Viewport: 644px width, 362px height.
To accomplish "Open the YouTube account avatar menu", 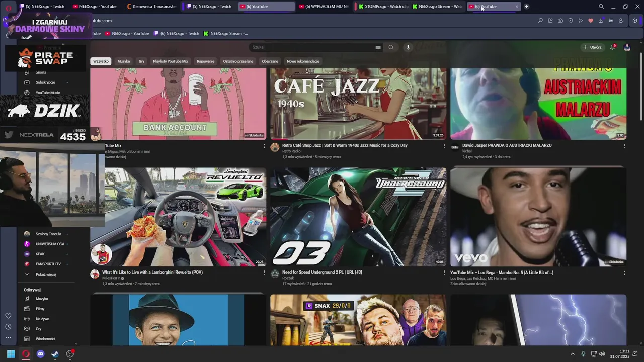I will (x=627, y=47).
